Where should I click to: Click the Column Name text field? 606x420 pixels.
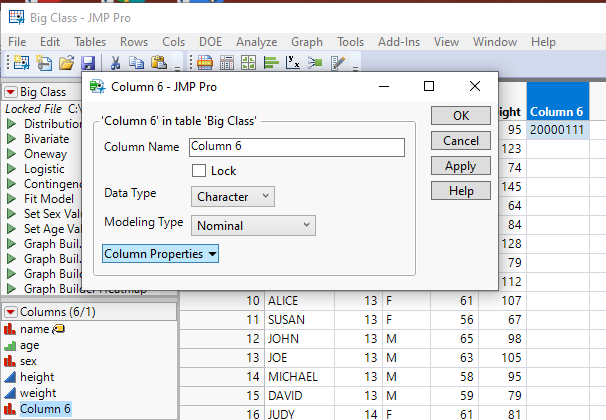(297, 147)
